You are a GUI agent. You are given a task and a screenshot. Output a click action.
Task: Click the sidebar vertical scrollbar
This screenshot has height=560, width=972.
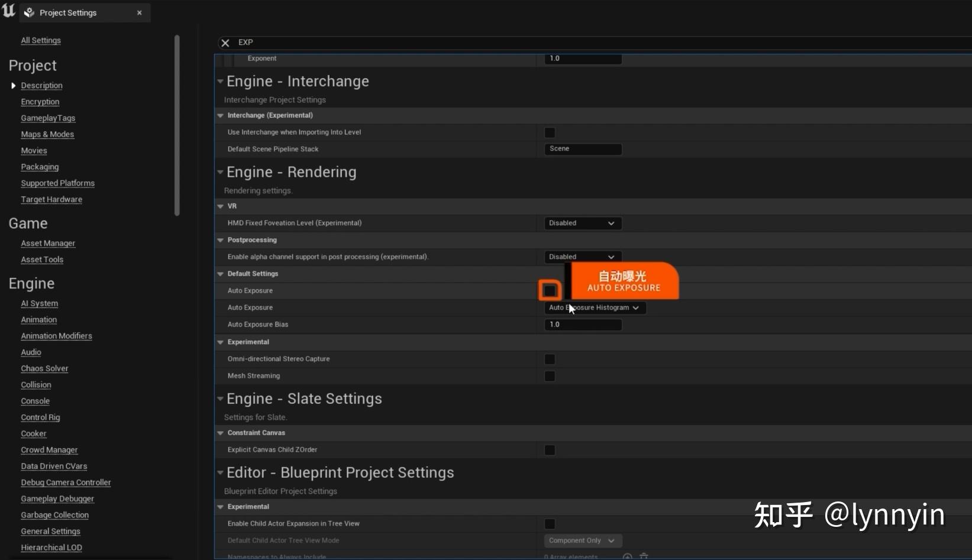(176, 124)
